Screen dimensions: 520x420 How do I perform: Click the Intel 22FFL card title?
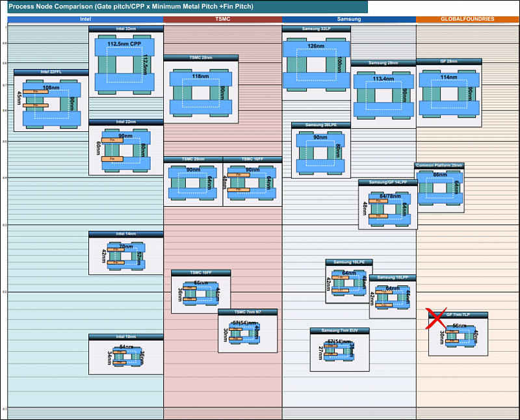pos(51,72)
